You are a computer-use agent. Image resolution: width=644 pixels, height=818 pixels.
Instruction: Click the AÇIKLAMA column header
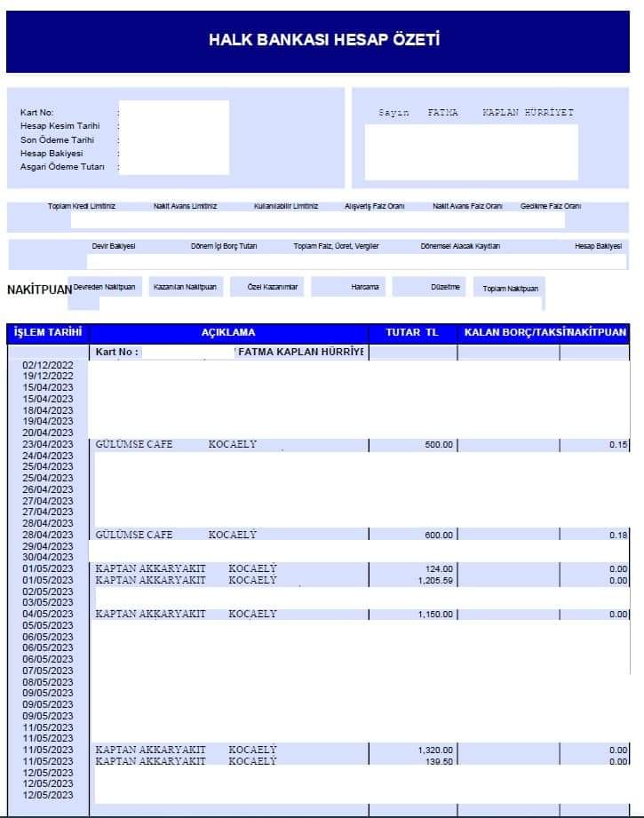228,332
